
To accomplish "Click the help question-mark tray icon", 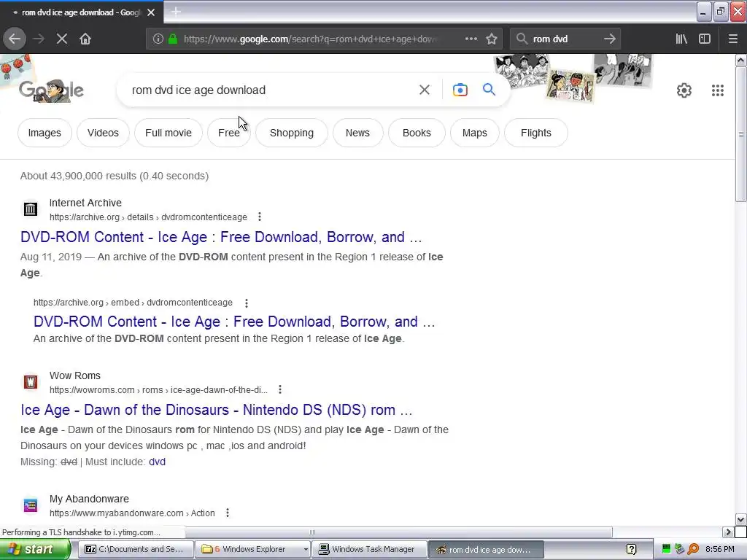I will click(631, 549).
